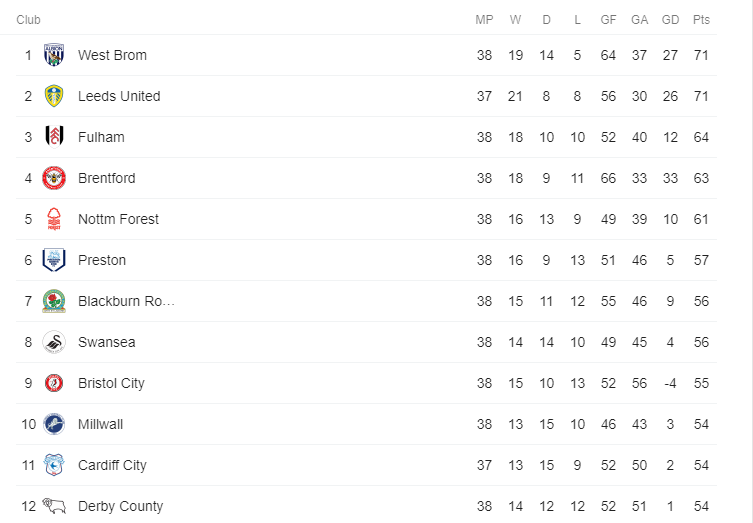Click the Club column header
The width and height of the screenshot is (753, 523).
28,20
